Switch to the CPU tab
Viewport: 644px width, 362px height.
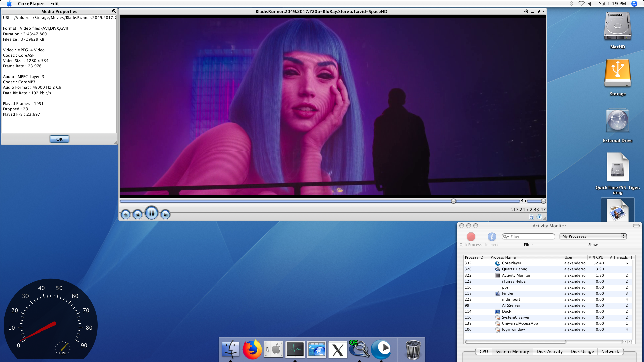[x=484, y=351]
